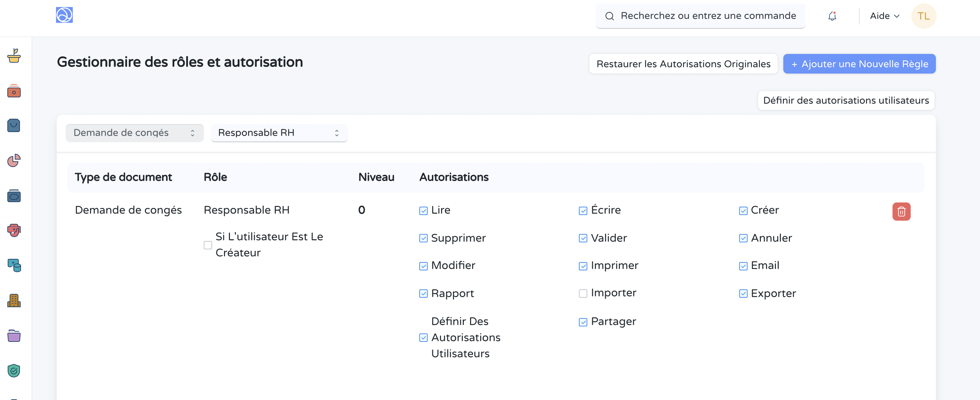Click the purple folder sidebar icon

click(14, 336)
